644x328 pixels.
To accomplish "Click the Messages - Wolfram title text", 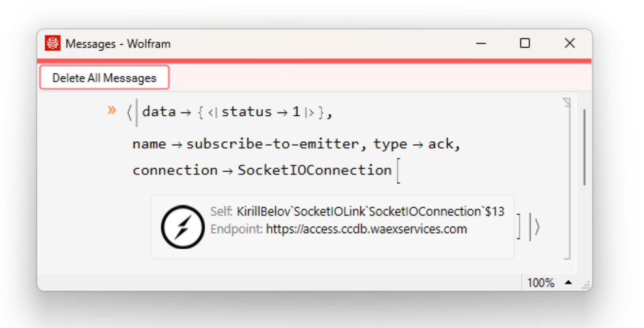I will pos(118,44).
